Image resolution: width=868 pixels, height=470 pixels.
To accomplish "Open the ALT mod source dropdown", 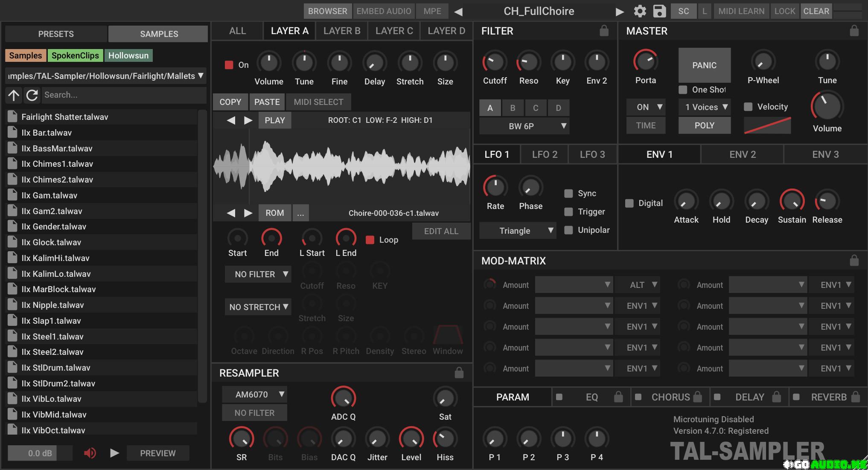I will tap(638, 285).
